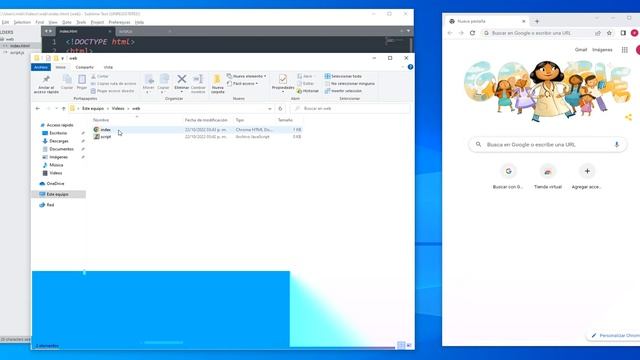Select the index file in Explorer
Image resolution: width=640 pixels, height=360 pixels.
pos(197,130)
